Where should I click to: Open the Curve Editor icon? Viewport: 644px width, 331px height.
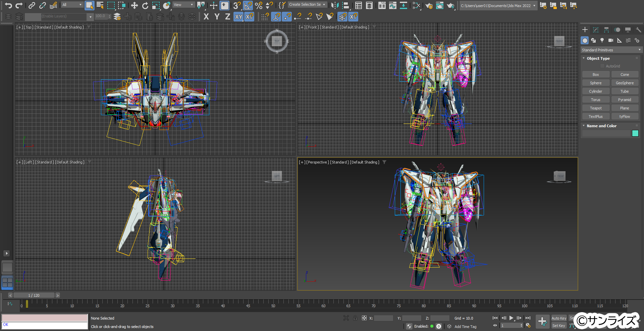tap(393, 5)
